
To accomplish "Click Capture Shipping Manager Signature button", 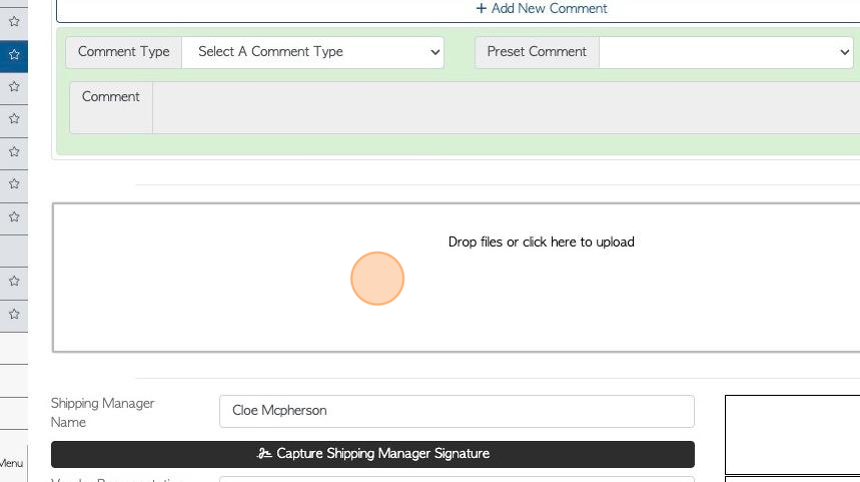I will (373, 454).
